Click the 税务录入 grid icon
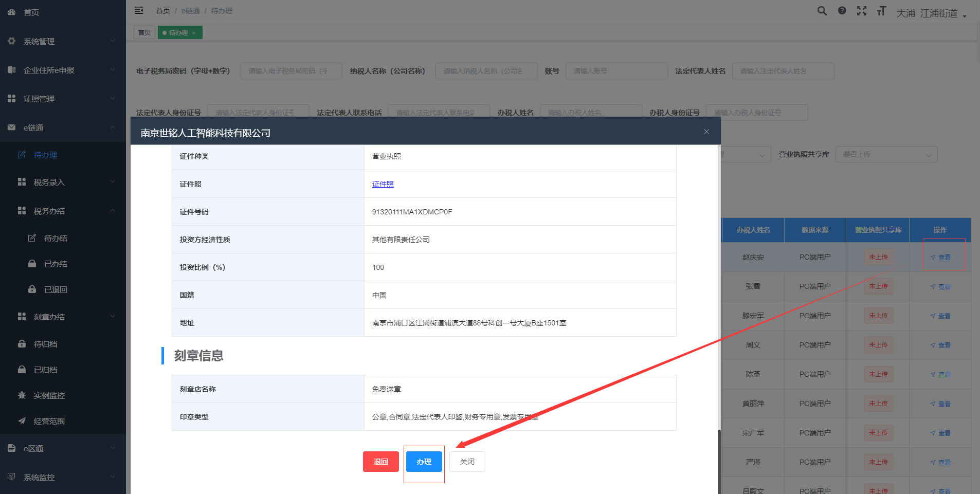 click(x=22, y=181)
